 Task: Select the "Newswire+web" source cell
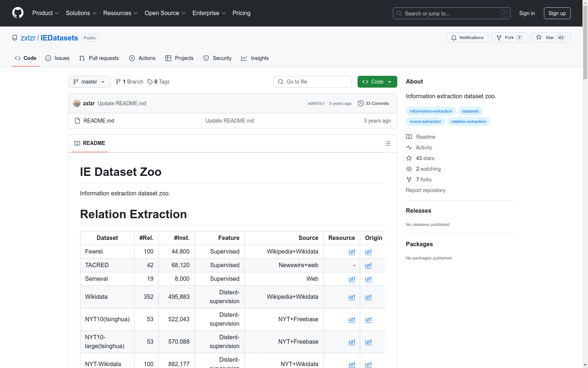(x=284, y=265)
